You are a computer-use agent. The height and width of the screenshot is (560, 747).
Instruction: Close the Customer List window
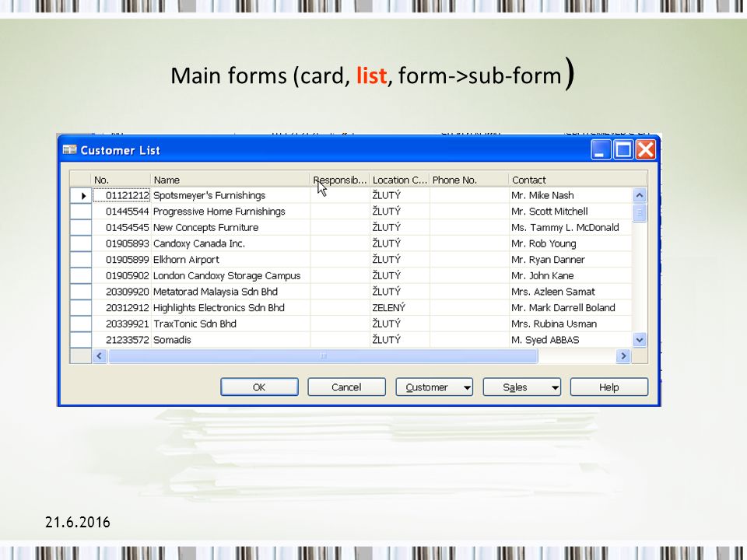click(646, 149)
